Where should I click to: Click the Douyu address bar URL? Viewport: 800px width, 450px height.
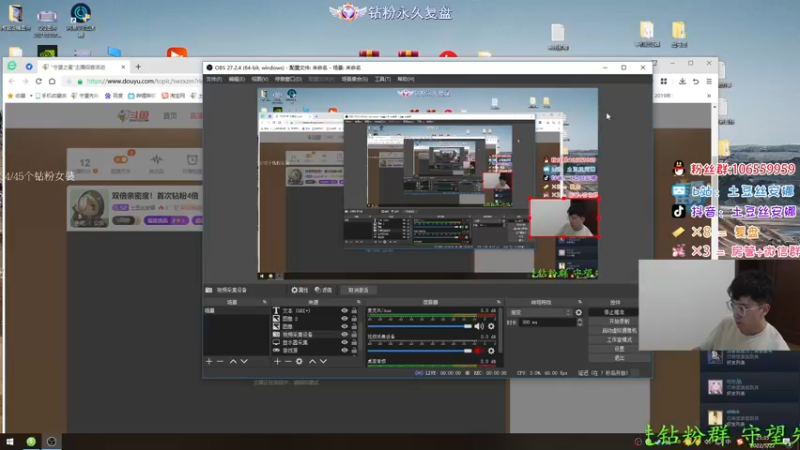(x=143, y=81)
